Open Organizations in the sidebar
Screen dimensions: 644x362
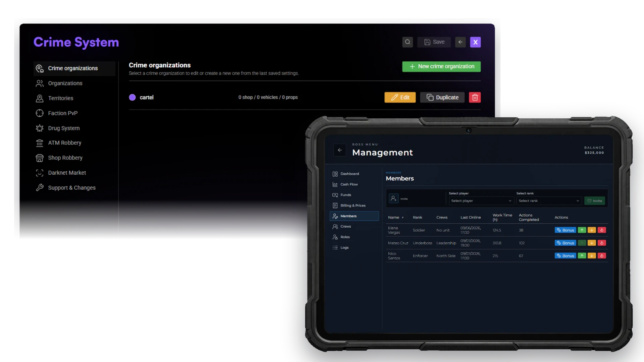pyautogui.click(x=74, y=83)
